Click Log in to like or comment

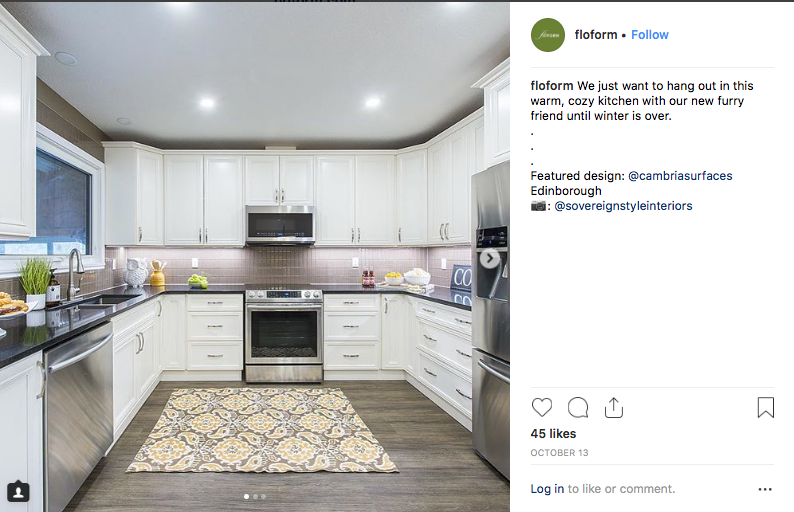click(547, 489)
